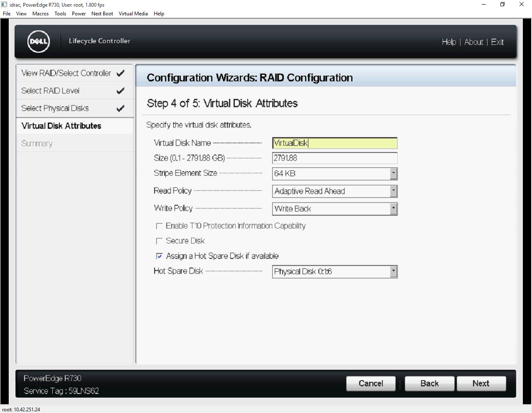The height and width of the screenshot is (413, 532).
Task: Click the Cancel button
Action: 371,383
